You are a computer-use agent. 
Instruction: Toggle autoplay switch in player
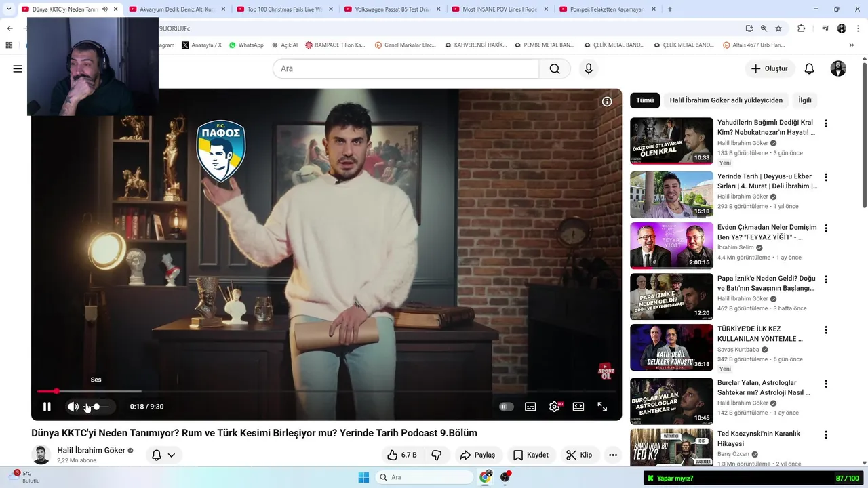[506, 407]
